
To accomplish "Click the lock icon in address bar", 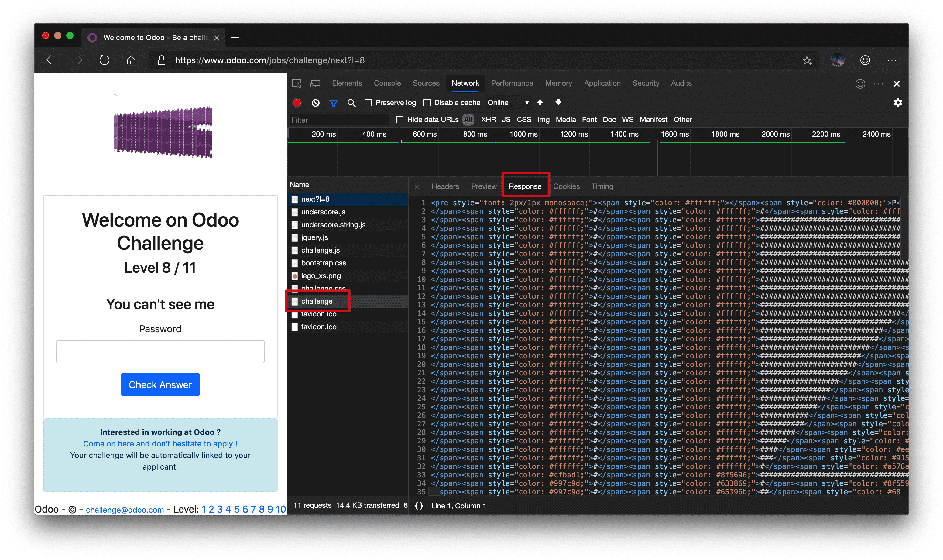I will point(161,60).
